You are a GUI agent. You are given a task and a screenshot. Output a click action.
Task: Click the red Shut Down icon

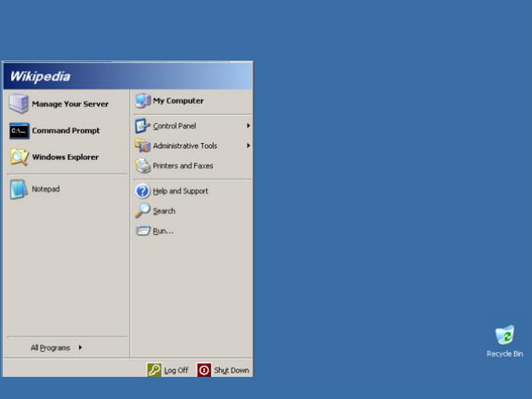204,370
